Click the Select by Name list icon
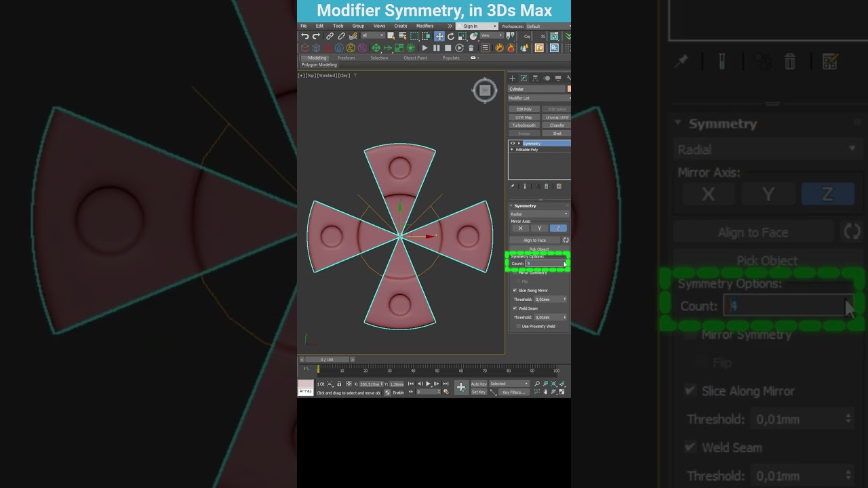Screen dimensions: 868x488 403,36
